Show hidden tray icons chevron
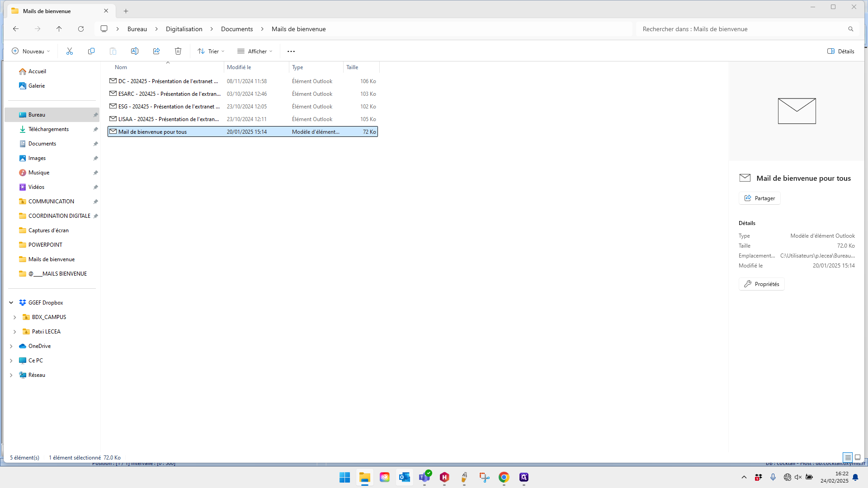 744,477
